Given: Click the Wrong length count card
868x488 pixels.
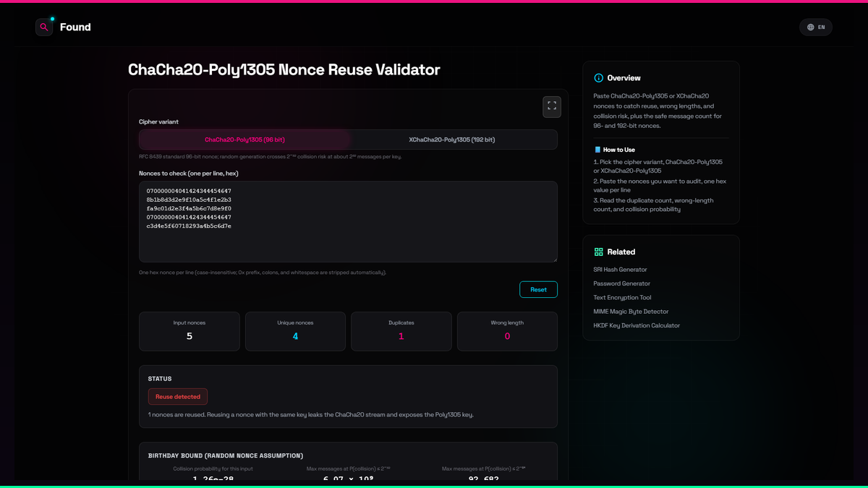Looking at the screenshot, I should pyautogui.click(x=507, y=331).
